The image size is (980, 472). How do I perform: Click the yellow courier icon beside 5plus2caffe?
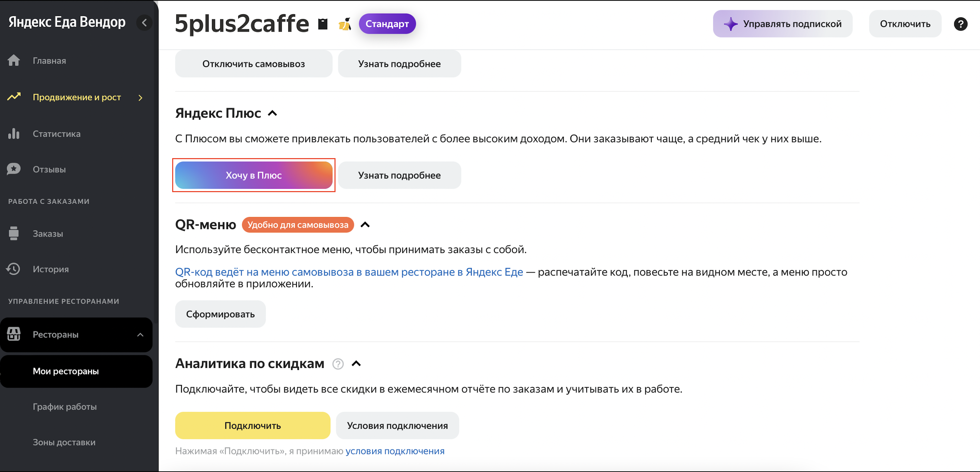tap(345, 24)
